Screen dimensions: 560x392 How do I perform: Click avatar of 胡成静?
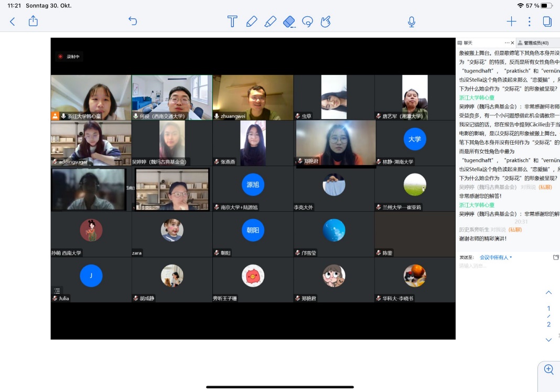click(x=172, y=276)
